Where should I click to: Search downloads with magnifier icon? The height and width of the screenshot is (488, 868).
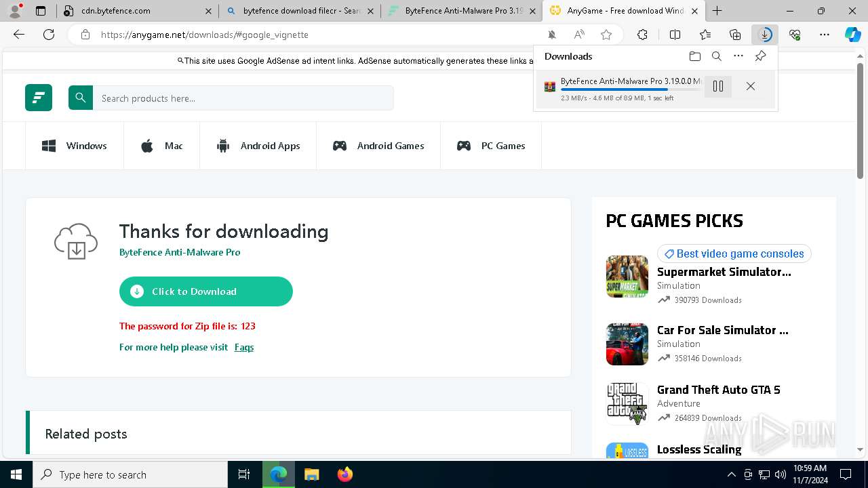tap(716, 56)
